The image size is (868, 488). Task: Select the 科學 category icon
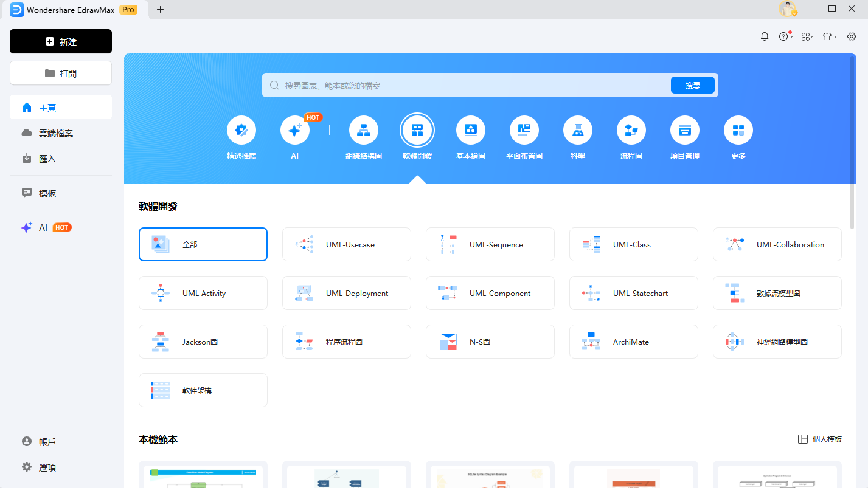click(x=578, y=130)
